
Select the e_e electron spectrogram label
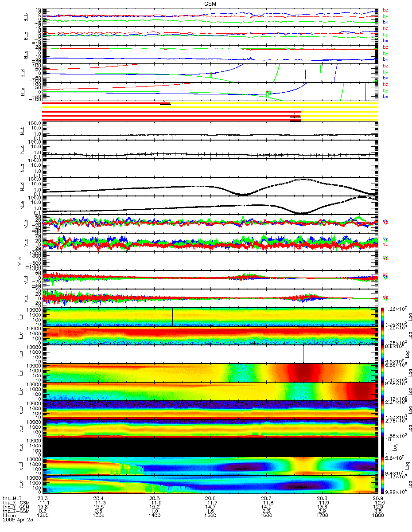(22, 485)
